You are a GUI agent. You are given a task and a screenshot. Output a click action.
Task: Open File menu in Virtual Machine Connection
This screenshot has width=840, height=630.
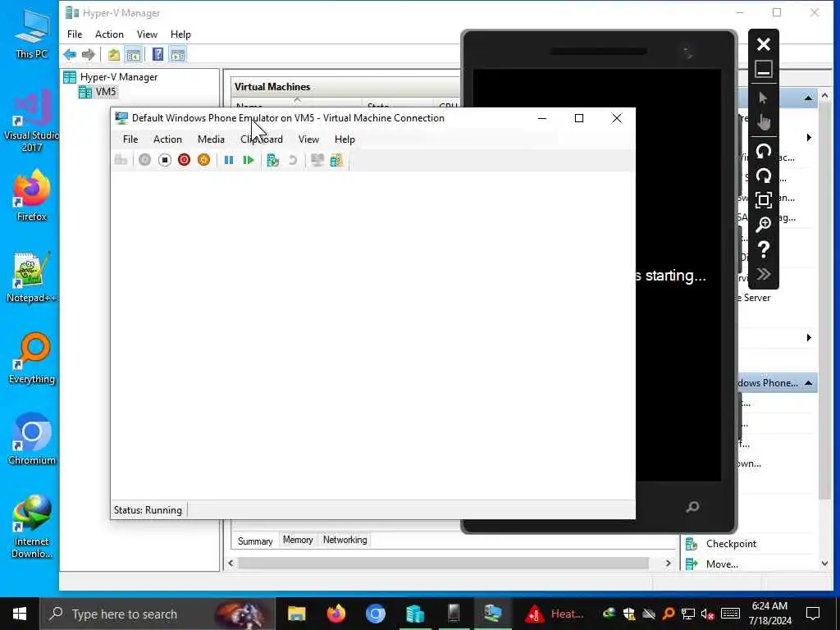[x=130, y=139]
